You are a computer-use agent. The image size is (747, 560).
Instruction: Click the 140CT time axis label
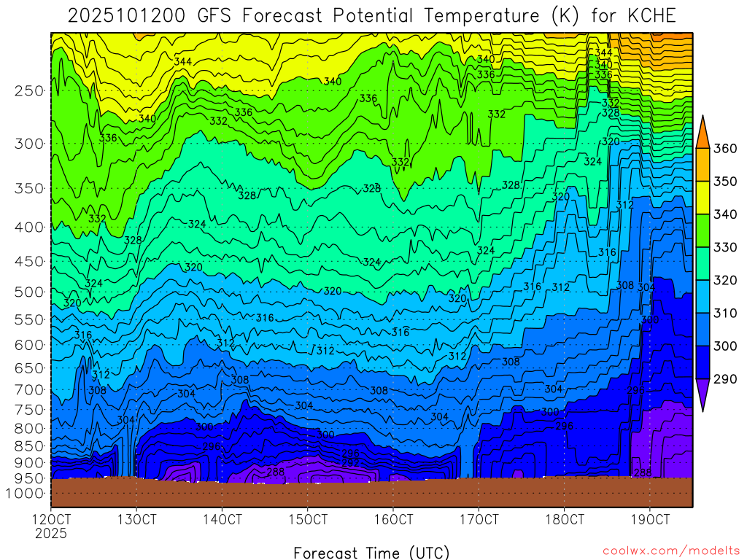(x=222, y=519)
